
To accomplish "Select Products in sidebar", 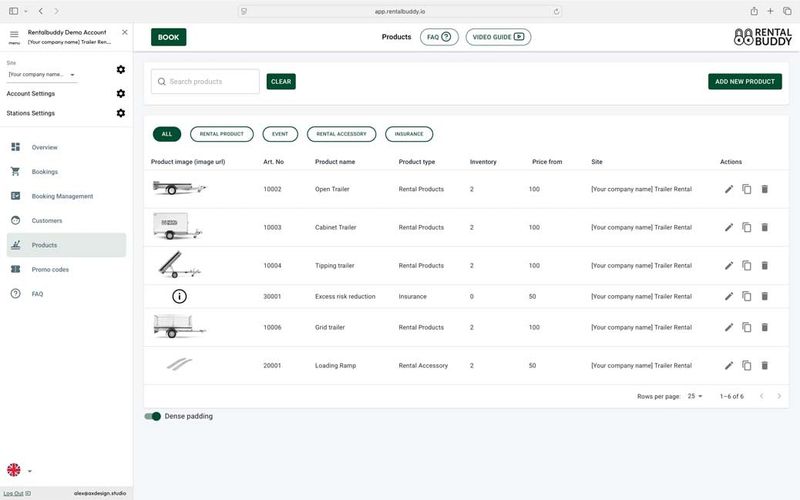I will click(x=66, y=245).
